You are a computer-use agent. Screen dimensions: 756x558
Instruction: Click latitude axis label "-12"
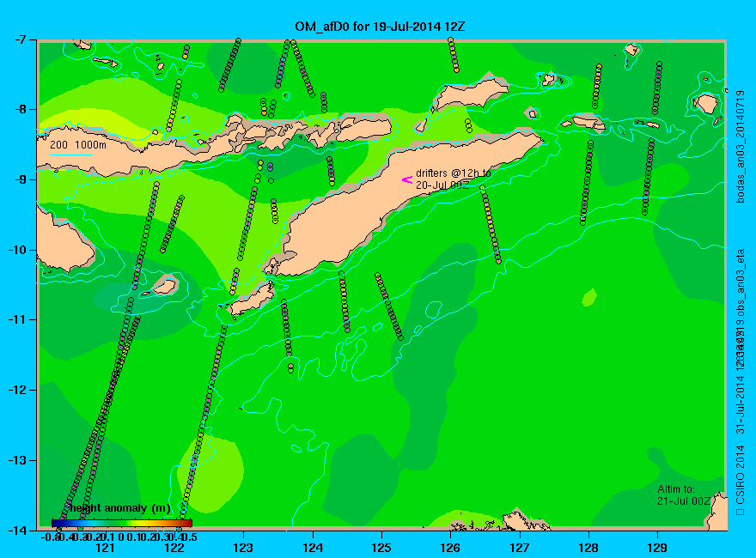click(19, 391)
